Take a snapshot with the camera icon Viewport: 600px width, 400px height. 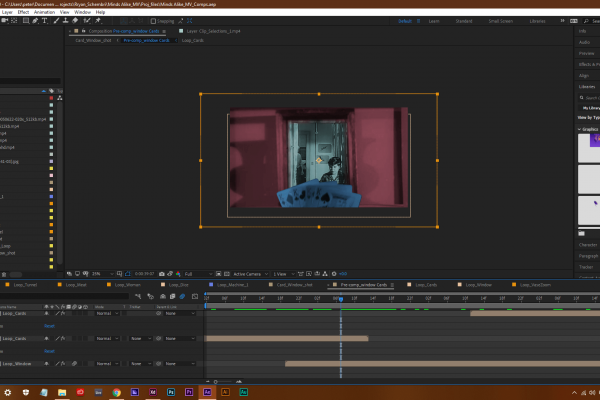162,274
